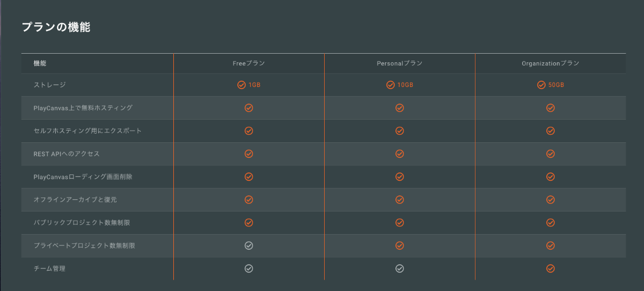Click the REST APIへのアクセス feature label
This screenshot has width=644, height=291.
coord(67,154)
